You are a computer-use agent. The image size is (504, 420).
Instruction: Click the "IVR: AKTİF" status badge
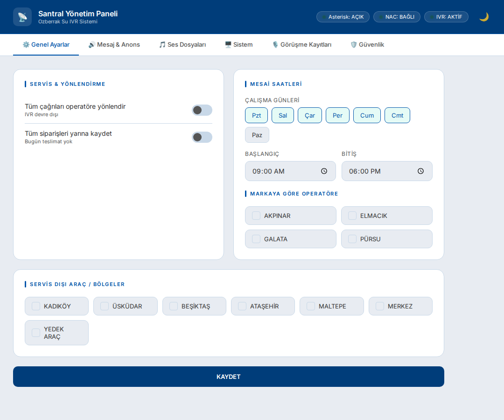[x=446, y=17]
